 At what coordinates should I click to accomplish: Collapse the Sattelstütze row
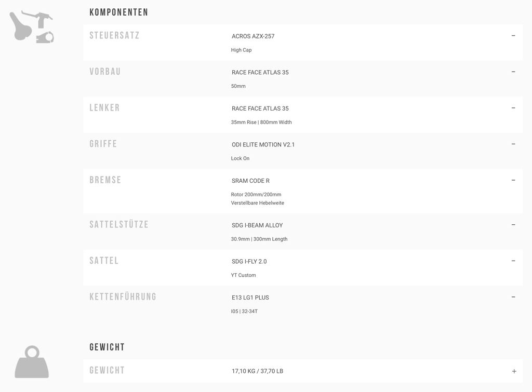(513, 225)
